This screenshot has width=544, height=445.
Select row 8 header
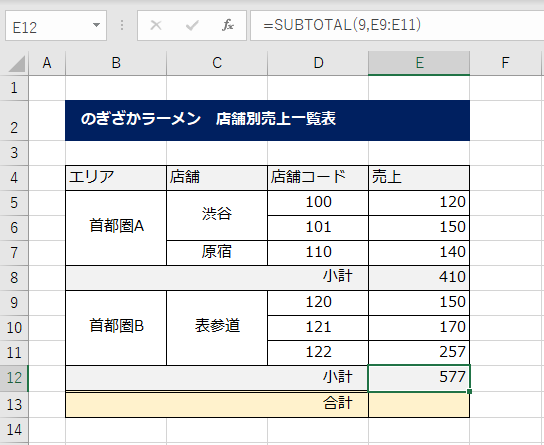14,278
